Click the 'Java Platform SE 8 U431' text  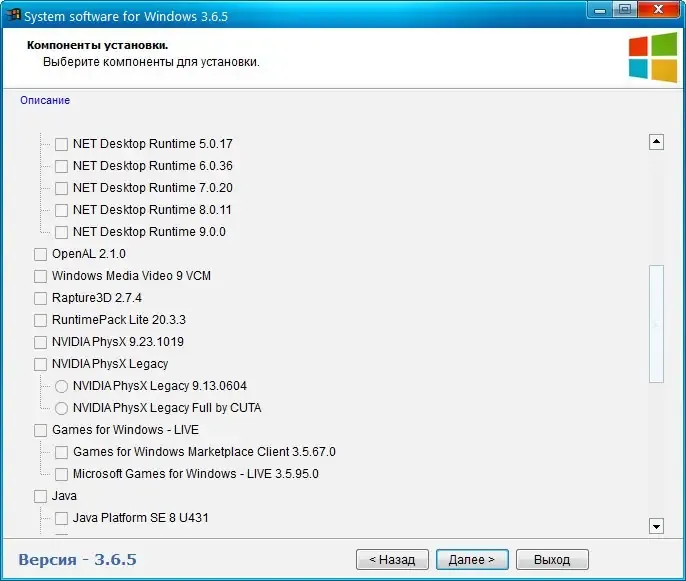(140, 518)
